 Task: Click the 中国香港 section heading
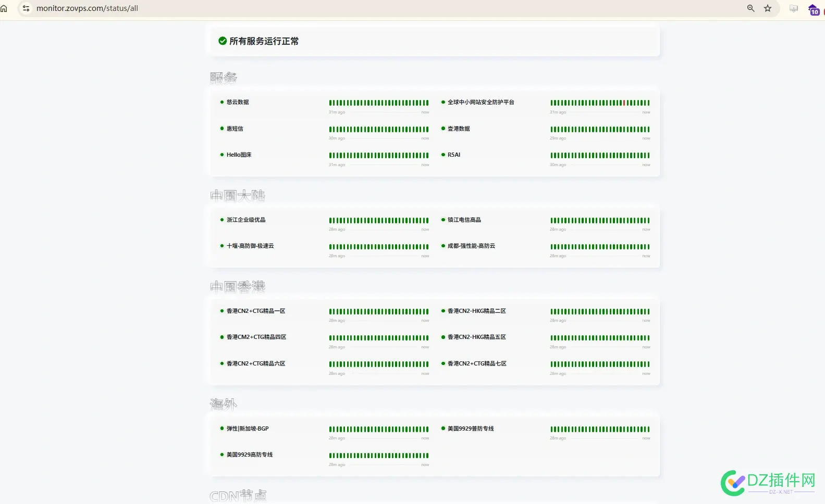[x=238, y=286]
